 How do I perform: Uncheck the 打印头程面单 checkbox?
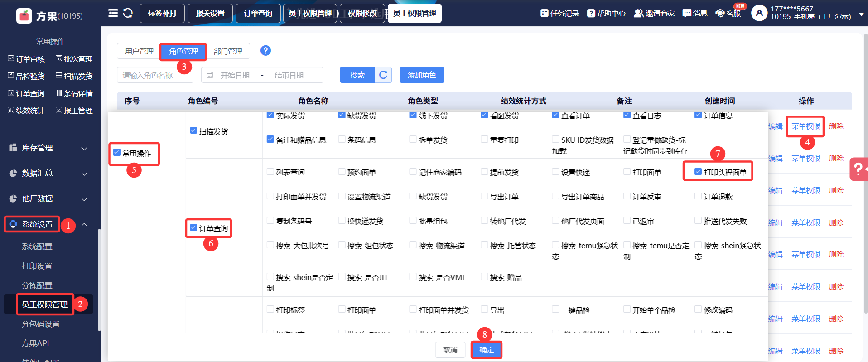click(x=698, y=172)
